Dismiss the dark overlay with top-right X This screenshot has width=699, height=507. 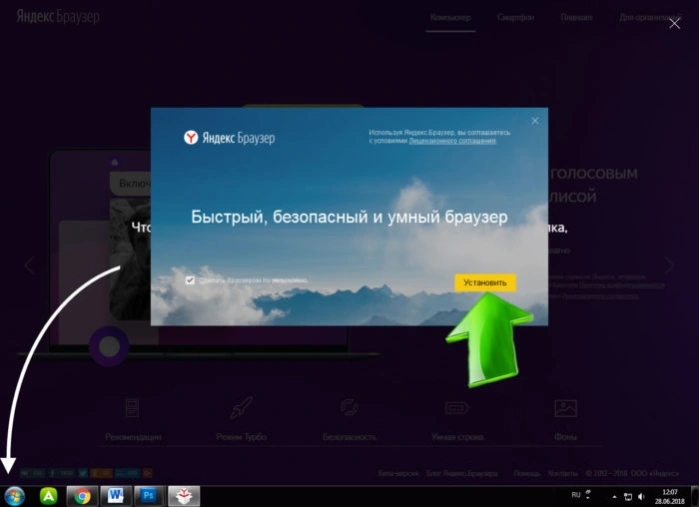[x=674, y=23]
